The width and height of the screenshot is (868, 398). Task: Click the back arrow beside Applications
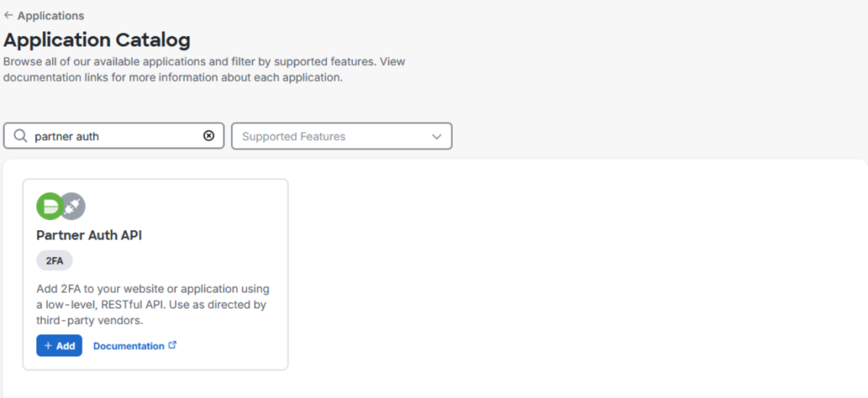9,15
